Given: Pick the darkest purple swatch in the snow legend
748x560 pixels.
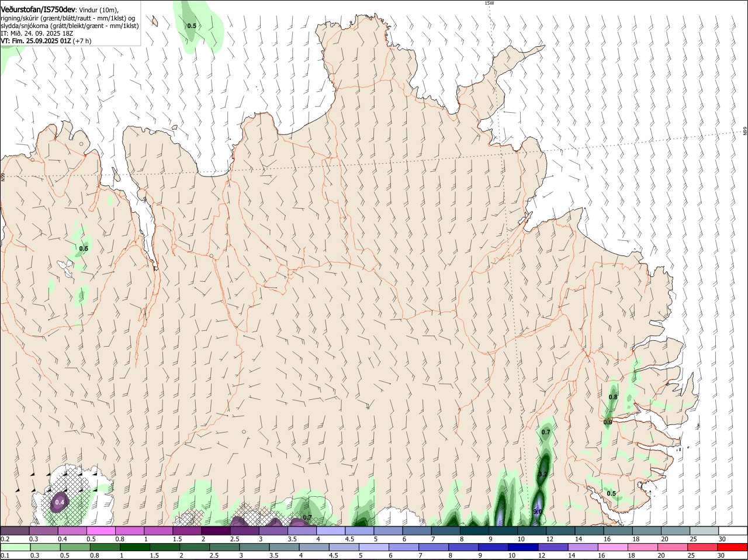Looking at the screenshot, I should click(216, 530).
